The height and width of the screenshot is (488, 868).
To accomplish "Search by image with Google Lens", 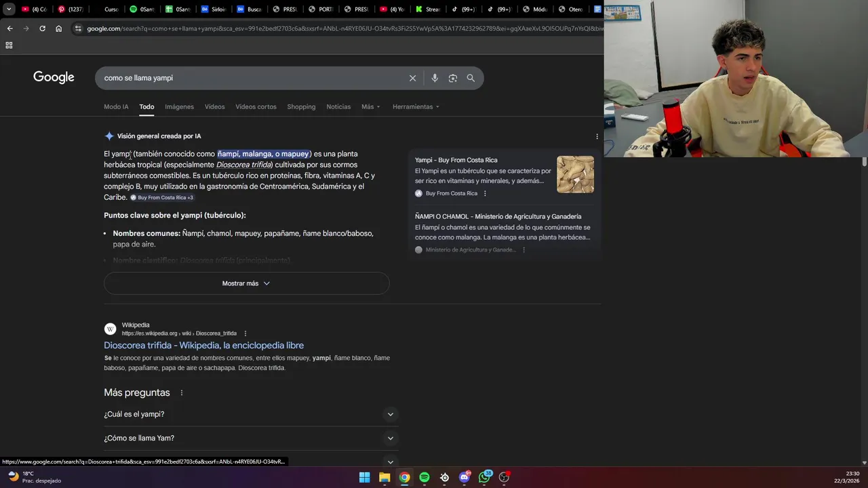I will (452, 78).
